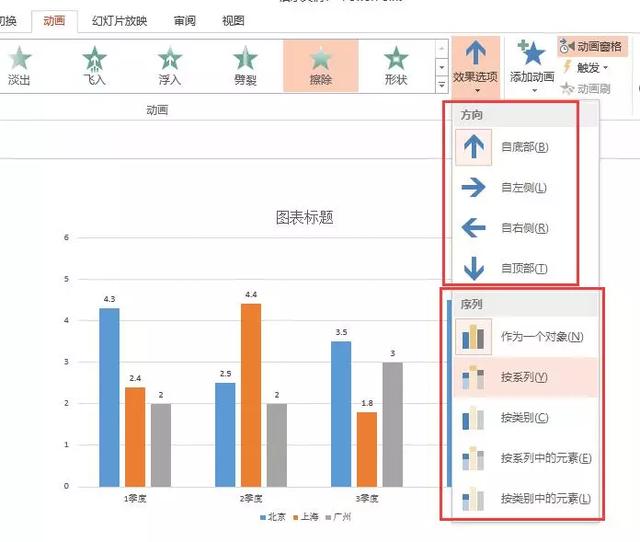This screenshot has width=640, height=542.
Task: Select 按类别 by category option
Action: (x=525, y=418)
